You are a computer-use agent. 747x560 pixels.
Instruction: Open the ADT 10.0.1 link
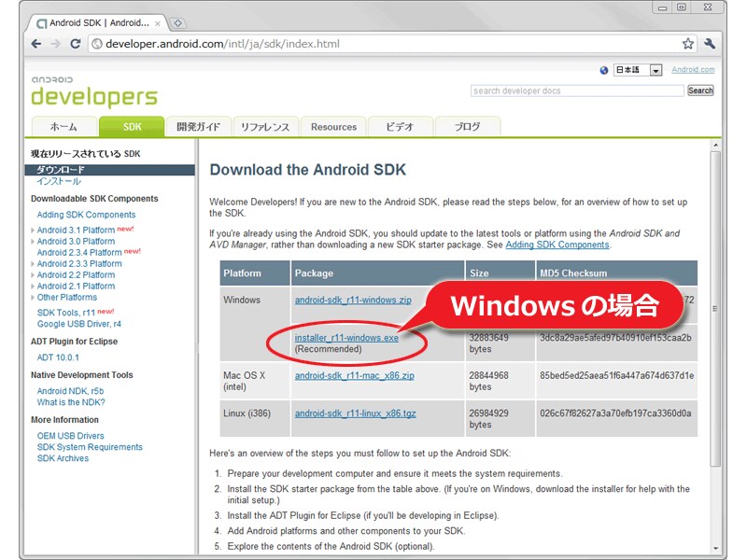click(58, 357)
